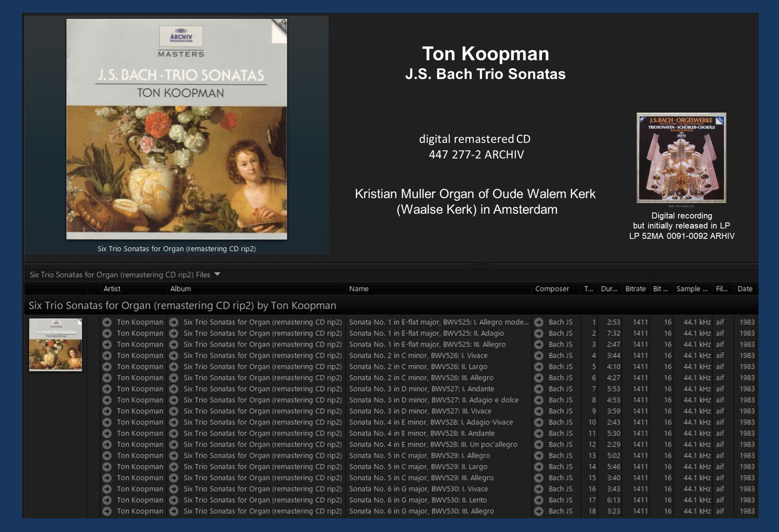Click the album arrow icon on the BWV527 Adagio e dolce row
The width and height of the screenshot is (779, 532).
(174, 400)
